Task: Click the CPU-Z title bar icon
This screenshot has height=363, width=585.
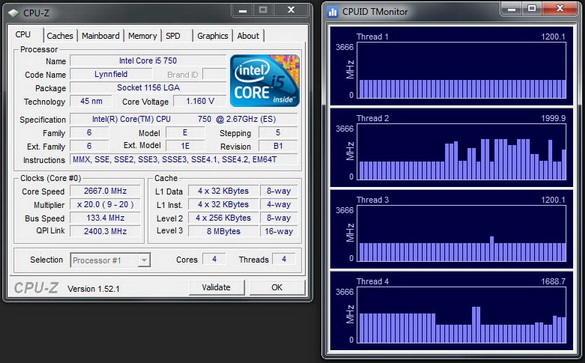Action: [14, 13]
